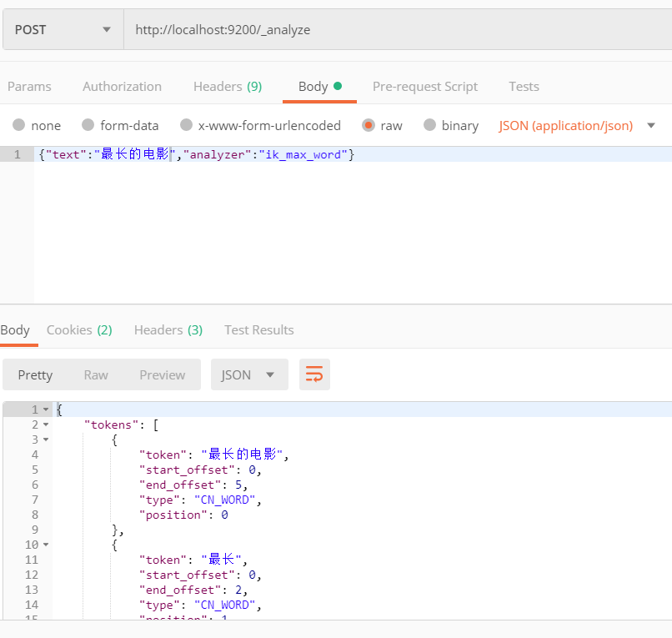Click the "CN_WORD" value on line 14
Viewport: 672px width, 638px height.
point(225,605)
